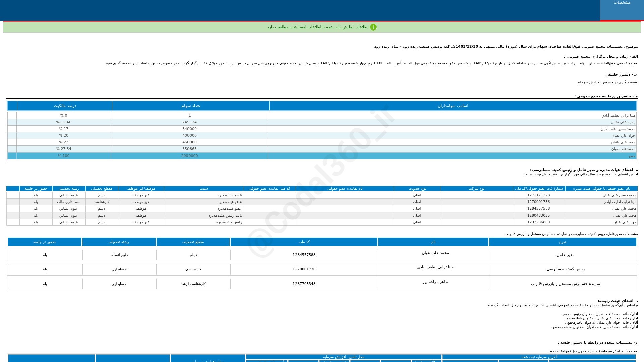Select national code 1292236809

click(x=539, y=222)
